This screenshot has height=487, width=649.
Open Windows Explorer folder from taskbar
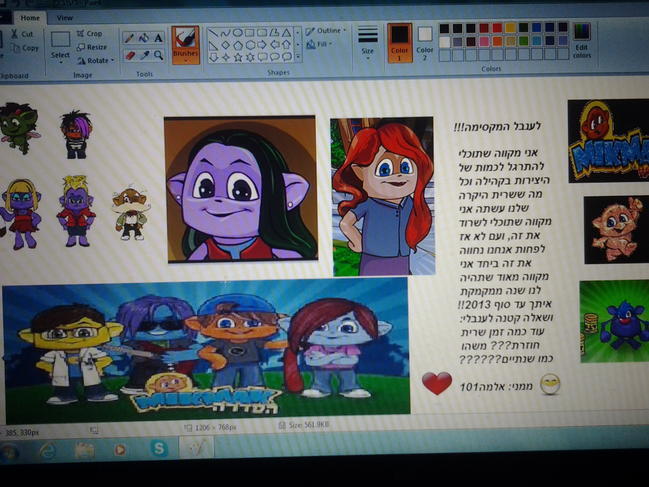(84, 450)
